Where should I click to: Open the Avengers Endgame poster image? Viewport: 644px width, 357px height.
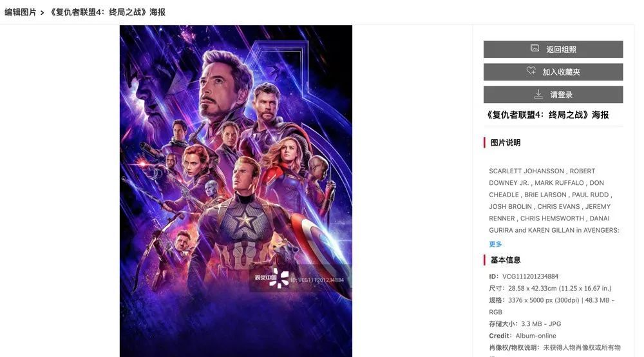tap(236, 161)
